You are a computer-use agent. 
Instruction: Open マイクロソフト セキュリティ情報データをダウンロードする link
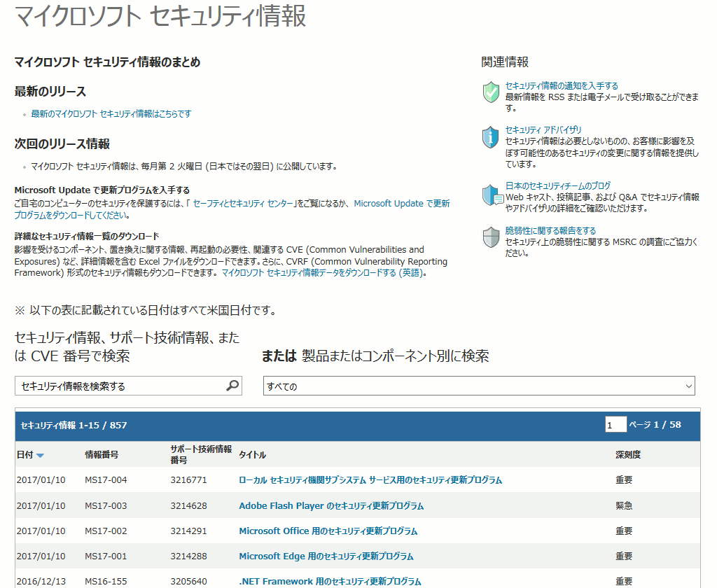(x=322, y=273)
